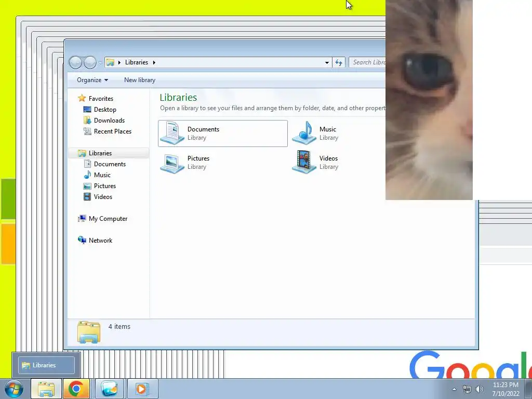This screenshot has height=399, width=532.
Task: Select the Music library large icon
Action: coord(304,133)
